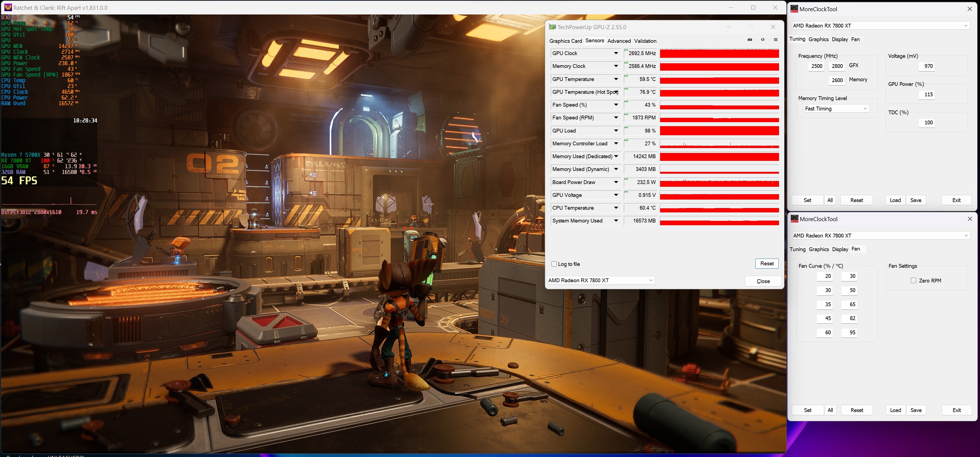980x457 pixels.
Task: Enable the Log to file checkbox
Action: (554, 264)
